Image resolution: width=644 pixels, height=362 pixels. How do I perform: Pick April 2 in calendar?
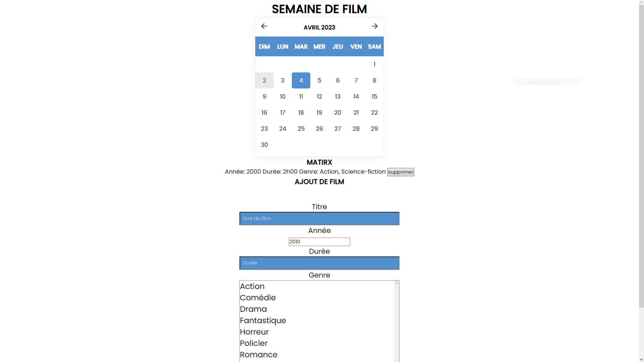[264, 80]
